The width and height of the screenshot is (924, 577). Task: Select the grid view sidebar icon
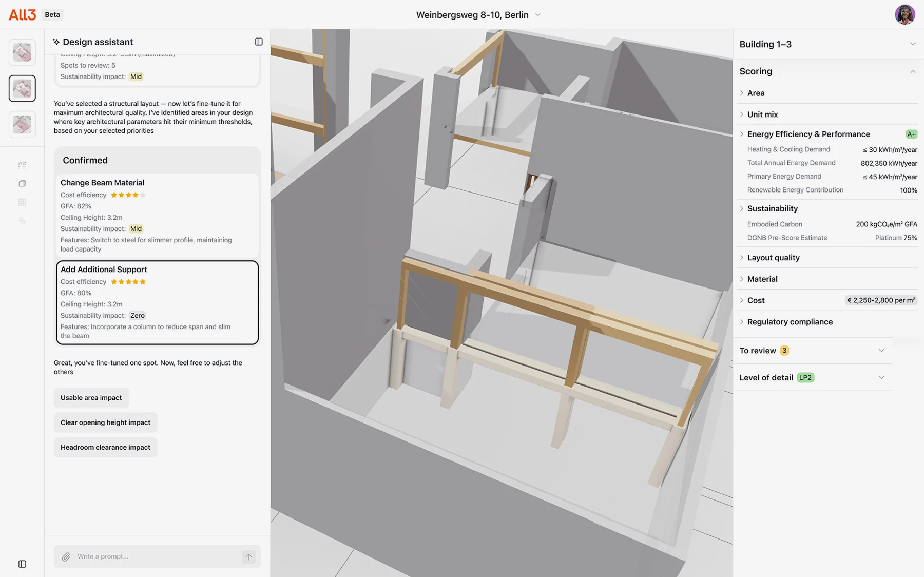coord(22,202)
